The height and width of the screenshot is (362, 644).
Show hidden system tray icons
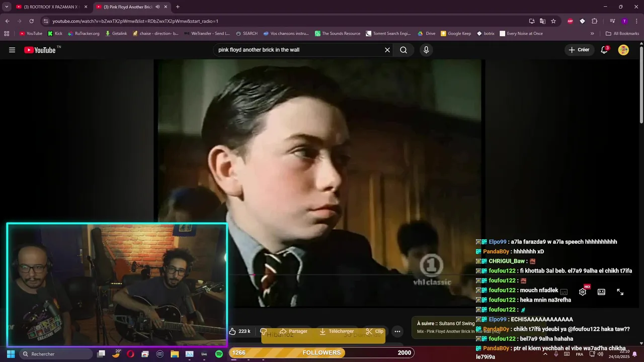click(545, 354)
